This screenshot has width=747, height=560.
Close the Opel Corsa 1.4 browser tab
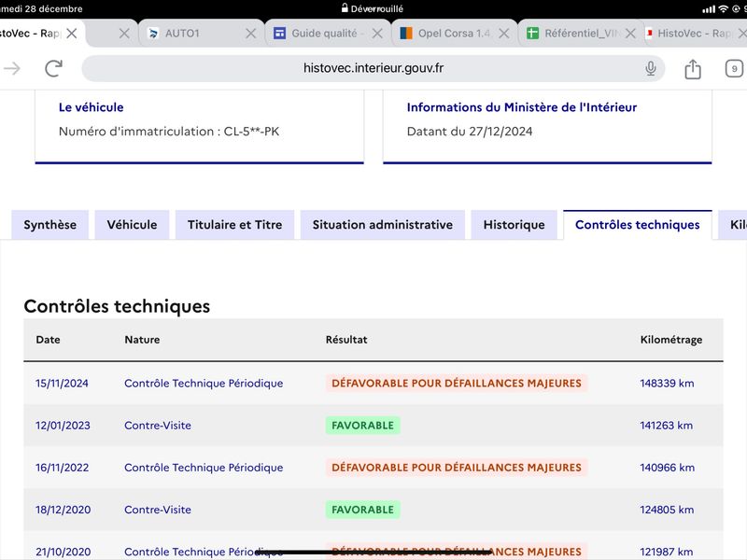click(504, 34)
